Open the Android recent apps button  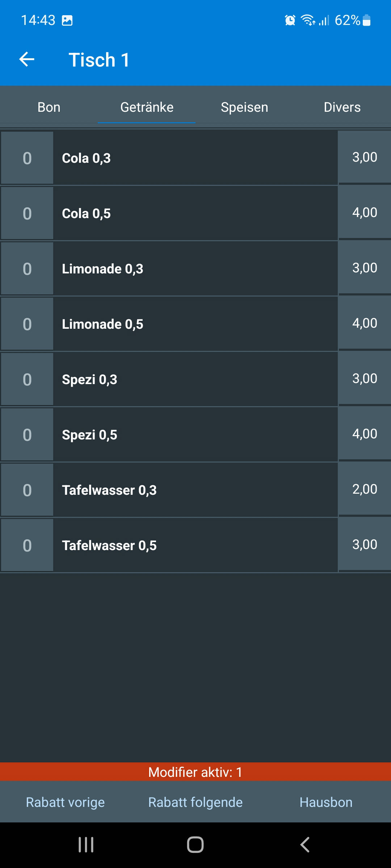[86, 845]
